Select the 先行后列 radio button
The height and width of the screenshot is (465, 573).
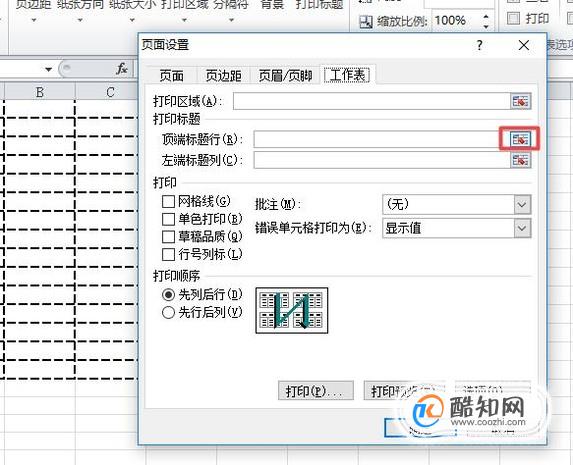pyautogui.click(x=168, y=313)
